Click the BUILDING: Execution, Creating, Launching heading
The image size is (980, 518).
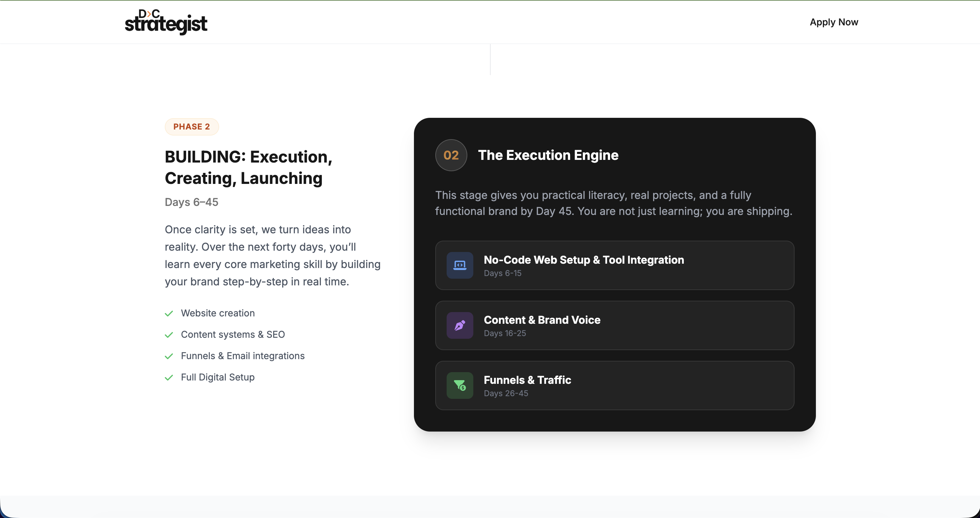pyautogui.click(x=248, y=168)
